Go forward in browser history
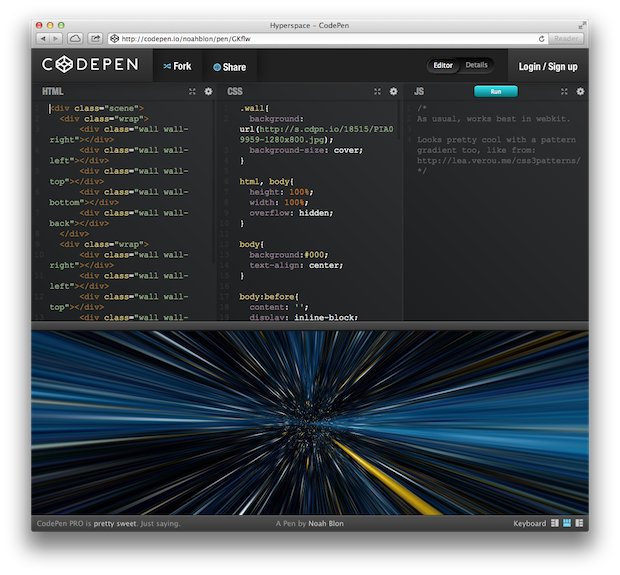This screenshot has height=575, width=620. (56, 38)
